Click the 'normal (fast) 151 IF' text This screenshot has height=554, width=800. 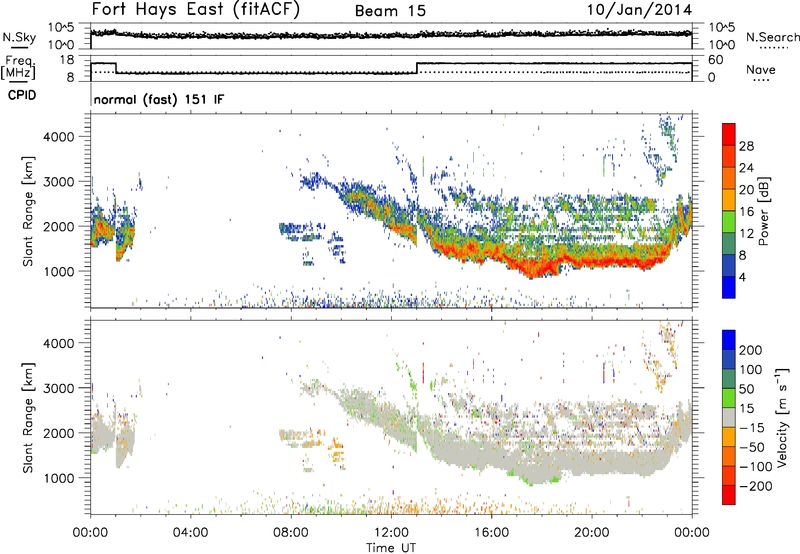tap(159, 99)
